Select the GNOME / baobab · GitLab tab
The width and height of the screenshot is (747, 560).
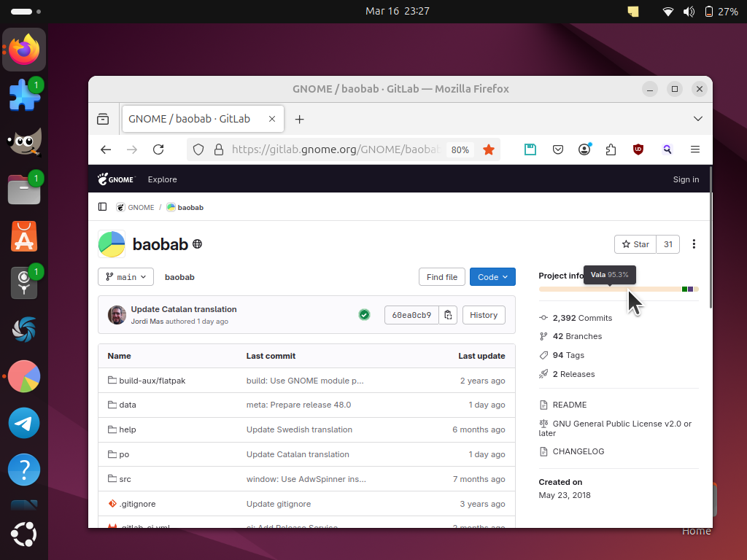[x=204, y=119]
